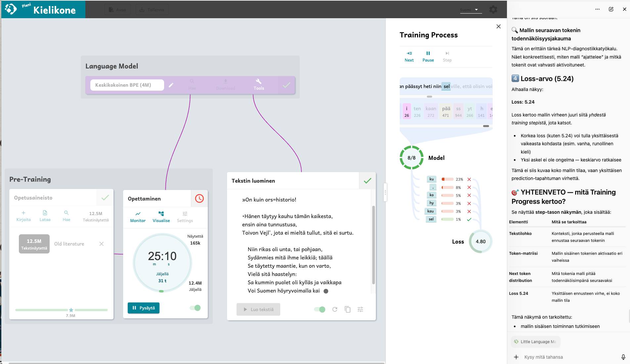Click the generated text panel scrollbar
Image resolution: width=630 pixels, height=364 pixels.
pyautogui.click(x=374, y=245)
